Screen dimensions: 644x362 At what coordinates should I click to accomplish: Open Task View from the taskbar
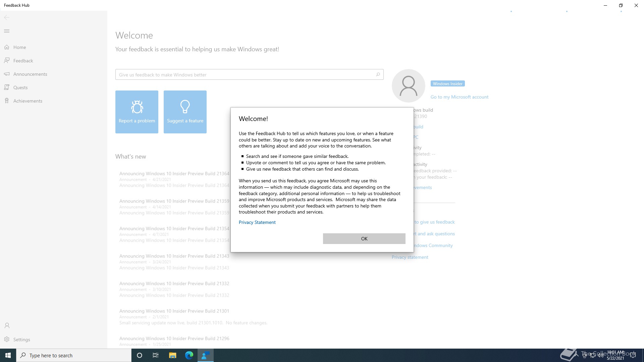156,355
